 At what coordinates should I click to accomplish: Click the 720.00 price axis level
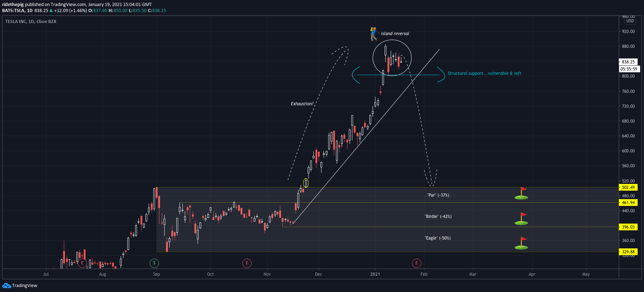pyautogui.click(x=628, y=106)
